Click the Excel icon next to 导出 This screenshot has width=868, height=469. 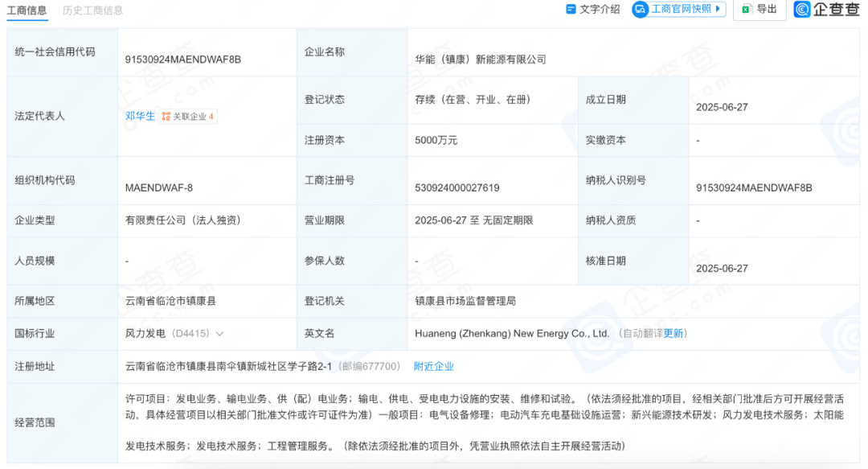click(747, 10)
